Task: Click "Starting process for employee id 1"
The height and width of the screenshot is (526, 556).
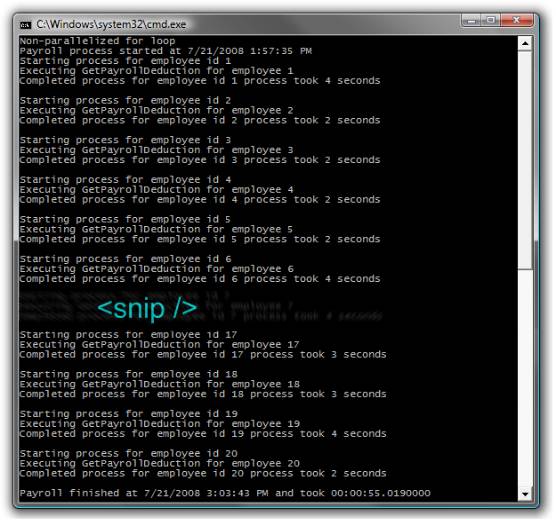Action: (x=126, y=61)
